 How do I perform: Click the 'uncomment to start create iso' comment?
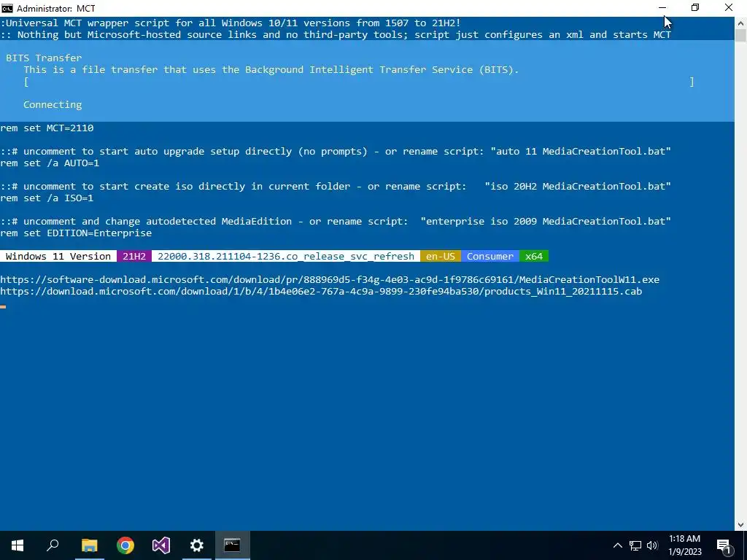[336, 186]
